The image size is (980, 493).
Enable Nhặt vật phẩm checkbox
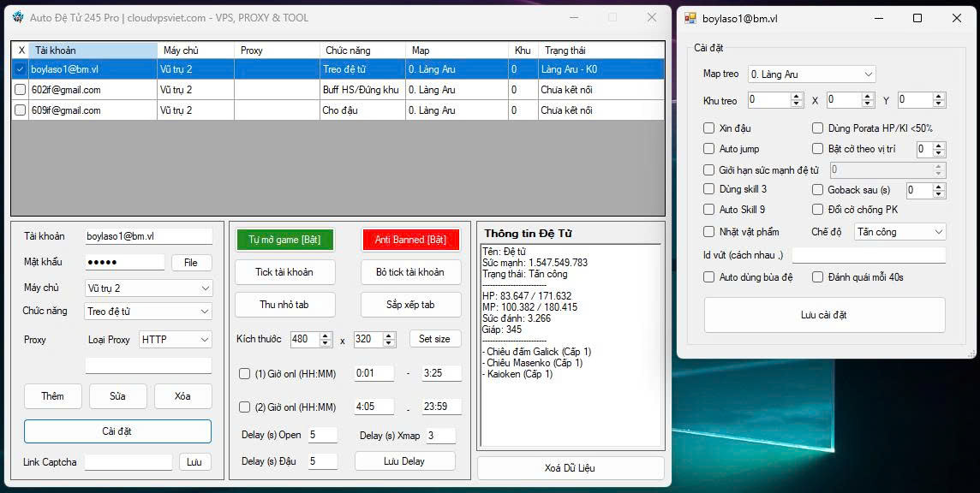pyautogui.click(x=708, y=232)
